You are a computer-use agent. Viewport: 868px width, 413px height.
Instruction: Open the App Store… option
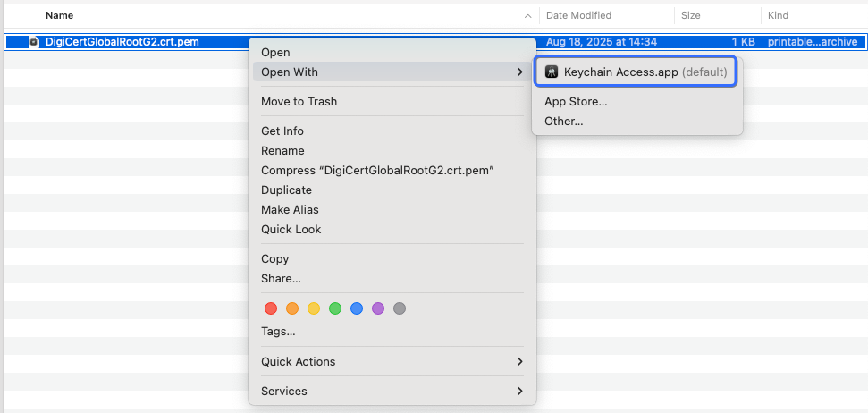[576, 101]
